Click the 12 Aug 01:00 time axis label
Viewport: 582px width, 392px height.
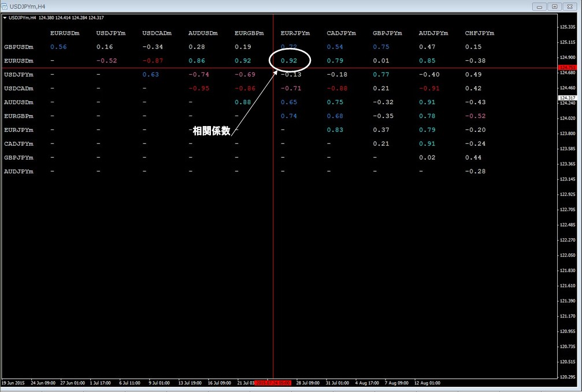point(427,383)
